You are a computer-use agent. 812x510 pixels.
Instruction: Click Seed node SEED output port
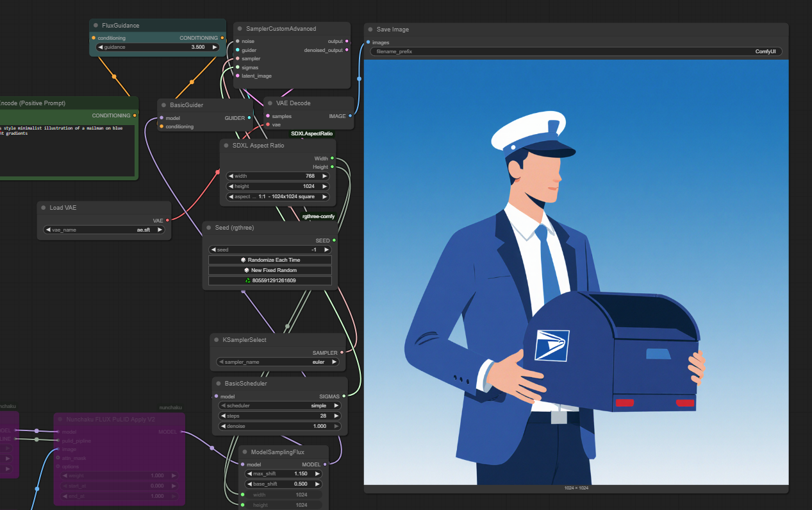(x=335, y=241)
